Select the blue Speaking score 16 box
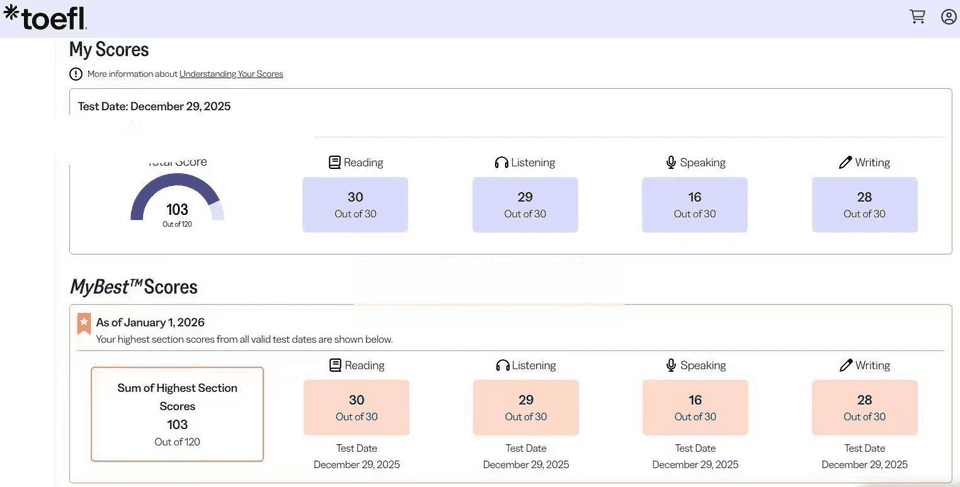This screenshot has height=487, width=960. tap(694, 205)
